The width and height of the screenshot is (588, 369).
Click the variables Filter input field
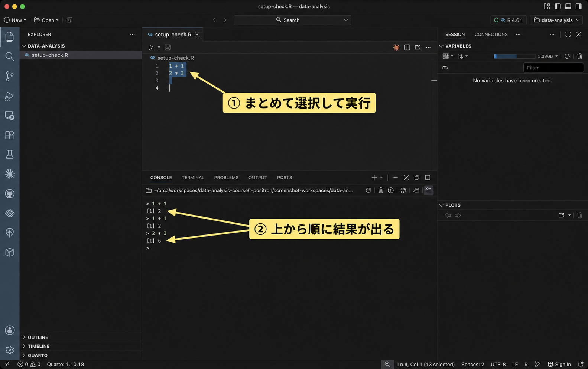pyautogui.click(x=553, y=68)
